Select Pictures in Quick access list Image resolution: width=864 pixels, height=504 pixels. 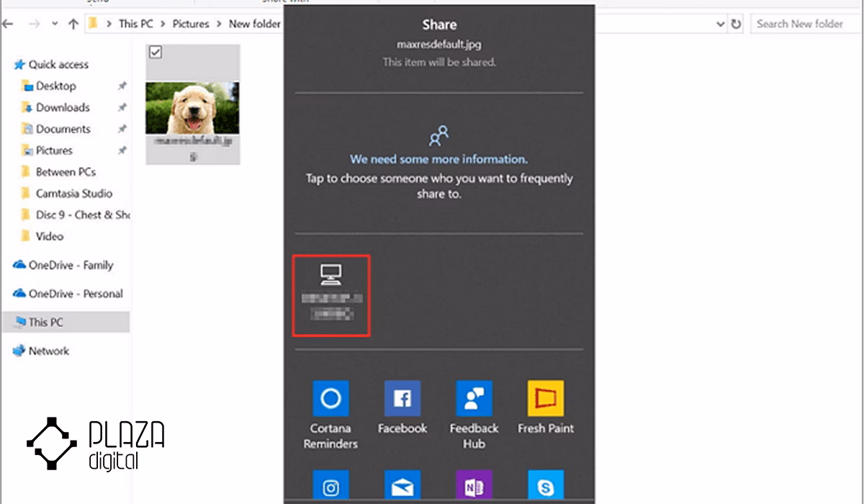click(x=54, y=150)
